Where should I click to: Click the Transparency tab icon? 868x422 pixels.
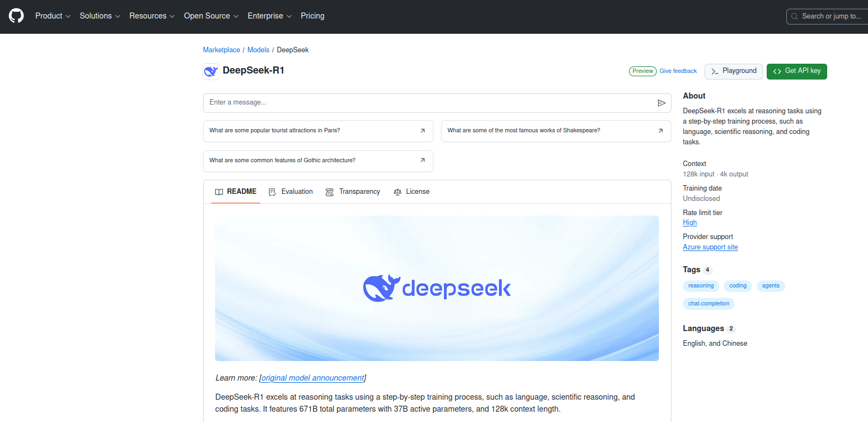[329, 192]
